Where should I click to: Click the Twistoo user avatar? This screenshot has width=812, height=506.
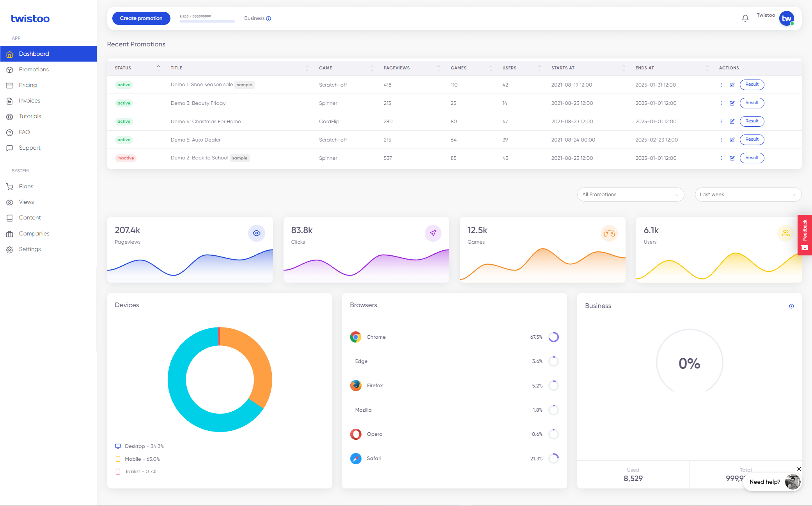pos(786,18)
